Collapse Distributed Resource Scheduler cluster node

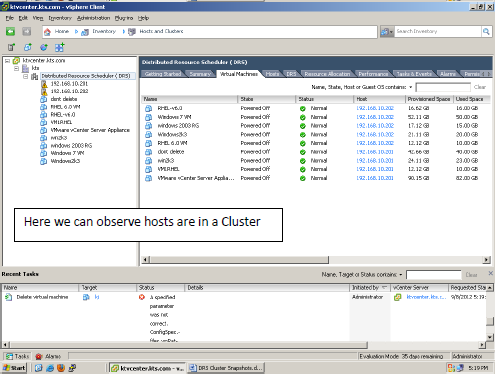25,77
